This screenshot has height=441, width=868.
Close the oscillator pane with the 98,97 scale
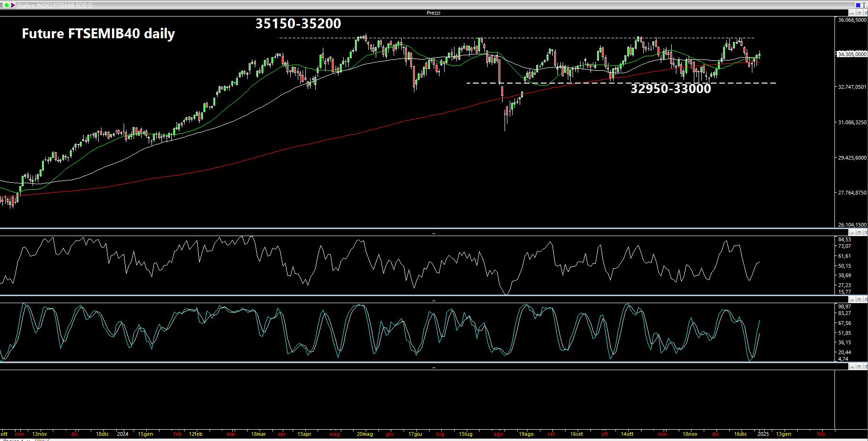(866, 299)
